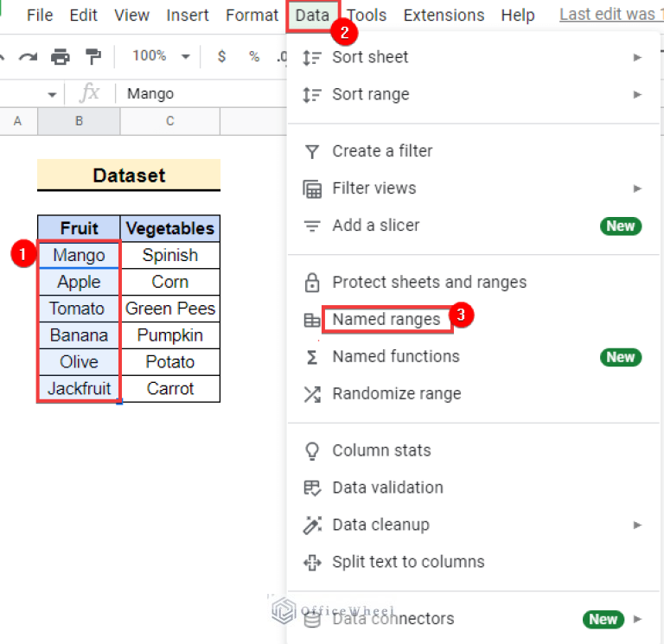Screen dimensions: 664x644
Task: Click the Create a filter funnel icon
Action: click(x=312, y=151)
